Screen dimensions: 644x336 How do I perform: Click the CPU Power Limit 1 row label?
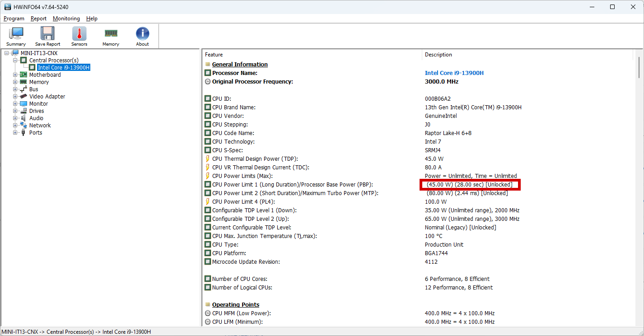293,185
